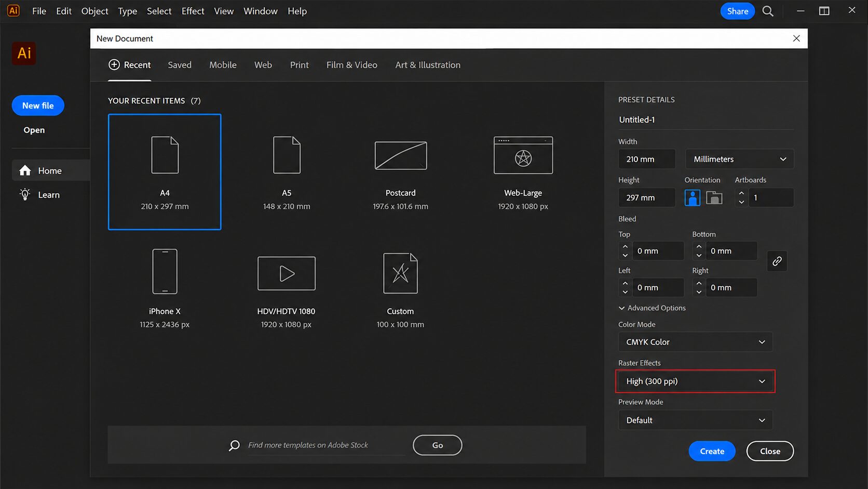868x489 pixels.
Task: Click the Open button in the sidebar
Action: click(x=34, y=130)
